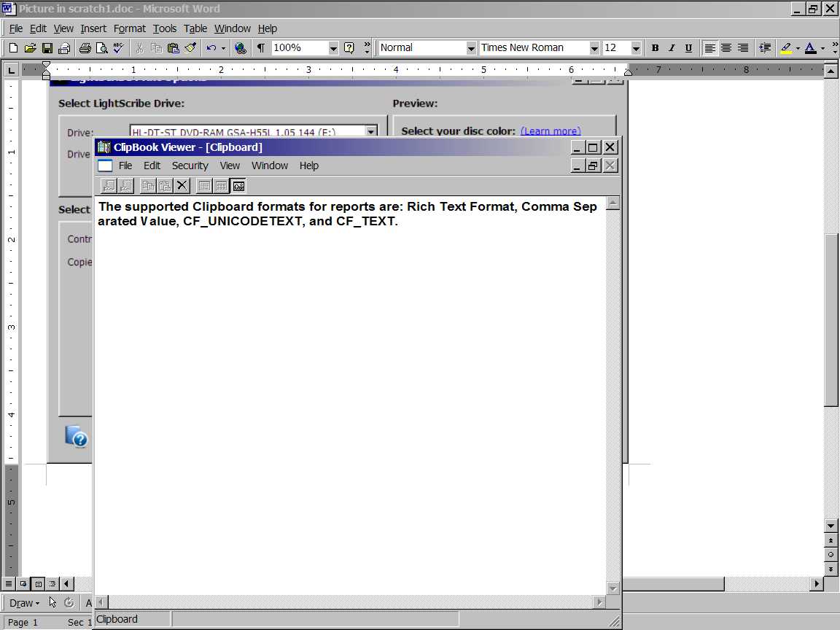Open ClipBook Viewer File menu
The image size is (840, 630).
click(125, 166)
